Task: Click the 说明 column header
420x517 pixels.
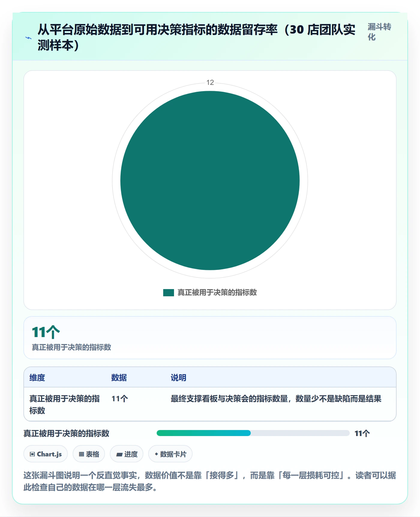Action: [178, 378]
